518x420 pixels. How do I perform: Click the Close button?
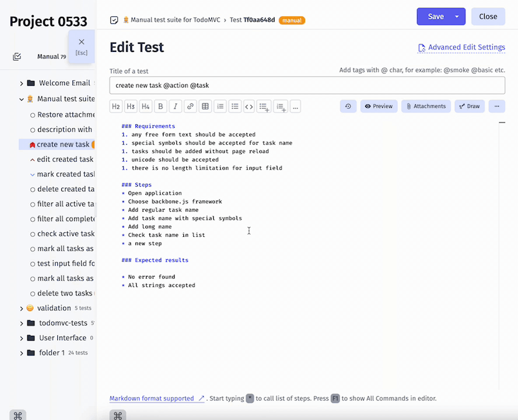(x=488, y=16)
